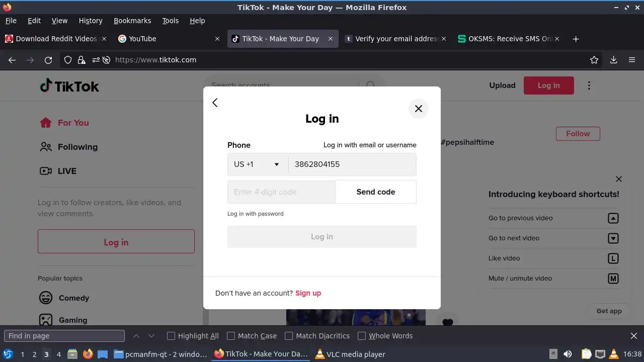Go to previous find result arrow
Image resolution: width=644 pixels, height=362 pixels.
pos(136,336)
